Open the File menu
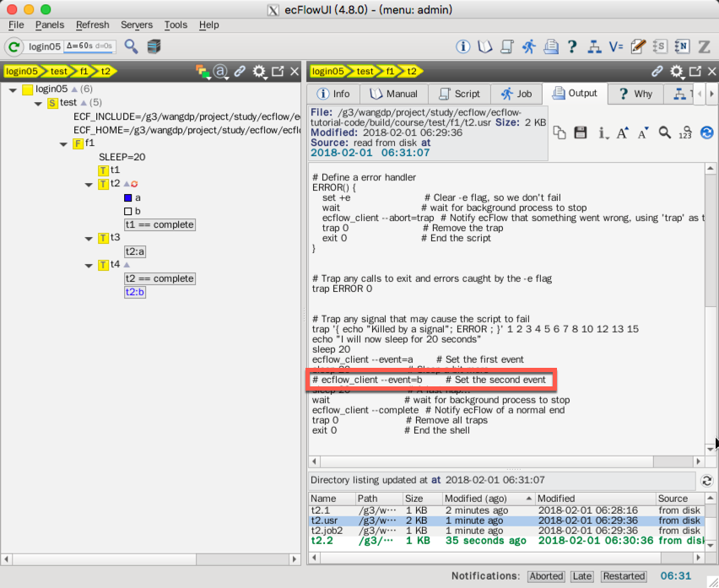Screen dimensions: 719x588 [x=16, y=24]
